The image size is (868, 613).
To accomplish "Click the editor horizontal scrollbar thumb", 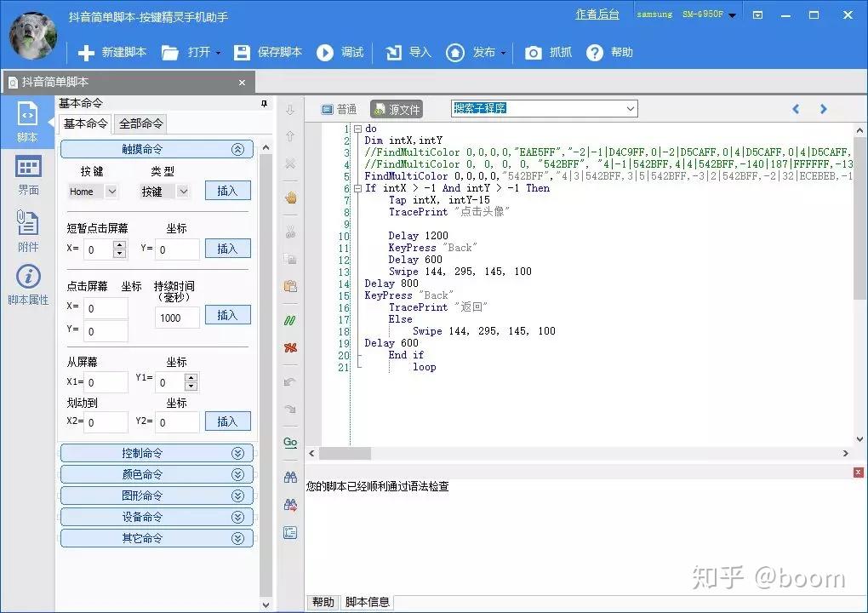I will [x=345, y=454].
